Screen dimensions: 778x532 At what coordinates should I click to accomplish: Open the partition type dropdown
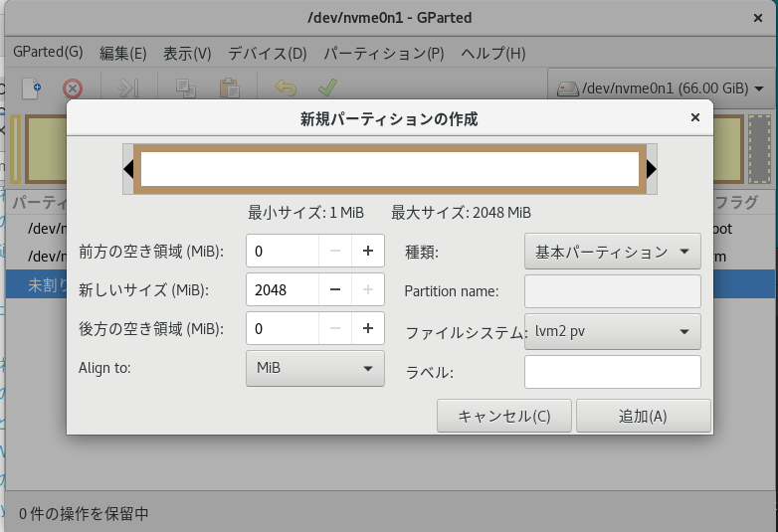click(612, 252)
